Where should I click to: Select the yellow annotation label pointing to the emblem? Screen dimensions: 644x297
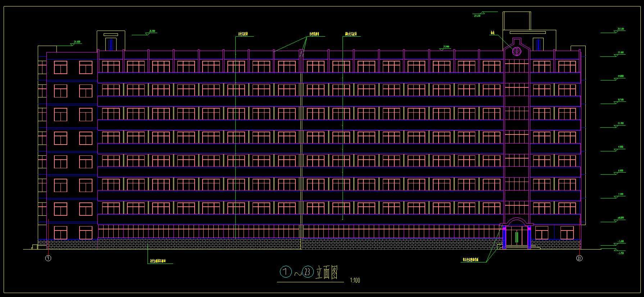click(492, 33)
